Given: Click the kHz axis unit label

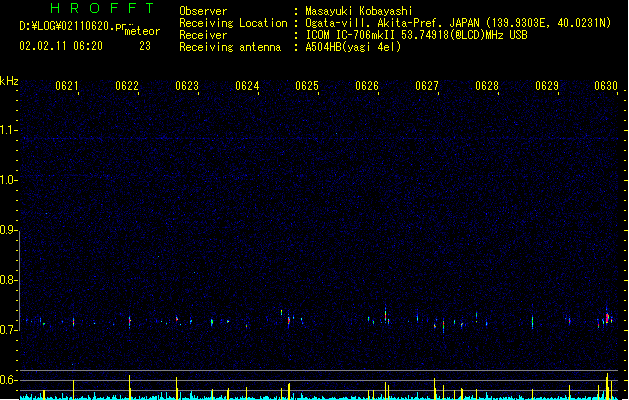Looking at the screenshot, I should 9,81.
